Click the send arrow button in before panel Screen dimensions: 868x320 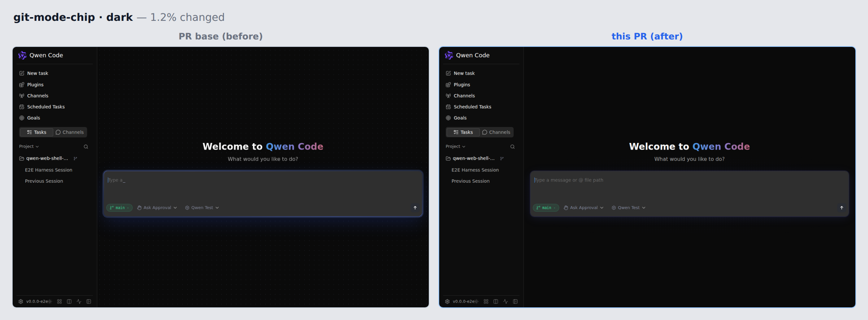point(415,208)
